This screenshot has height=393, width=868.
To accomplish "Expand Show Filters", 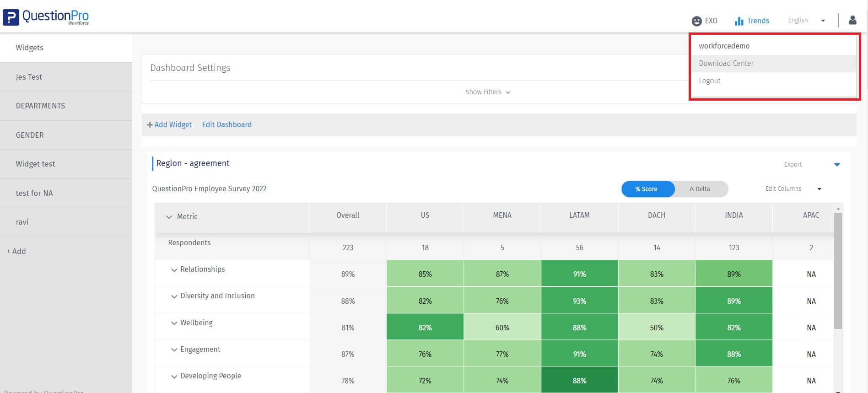I will (x=488, y=92).
